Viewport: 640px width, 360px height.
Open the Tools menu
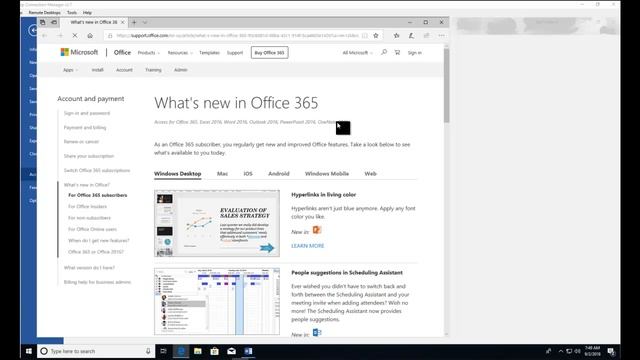click(x=72, y=13)
